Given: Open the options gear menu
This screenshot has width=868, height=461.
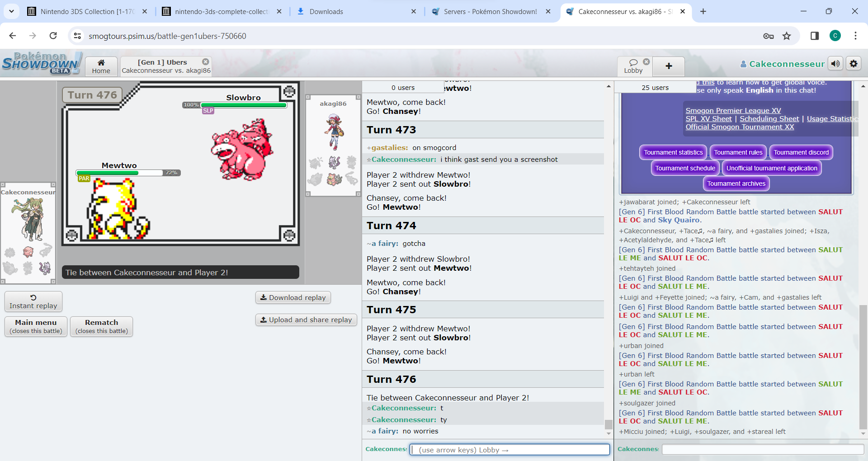Looking at the screenshot, I should click(x=854, y=64).
